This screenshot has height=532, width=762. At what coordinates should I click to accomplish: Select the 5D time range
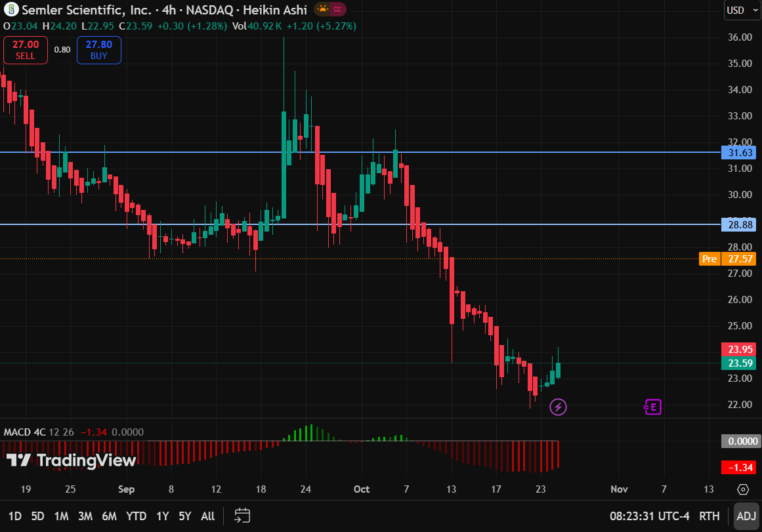(37, 516)
